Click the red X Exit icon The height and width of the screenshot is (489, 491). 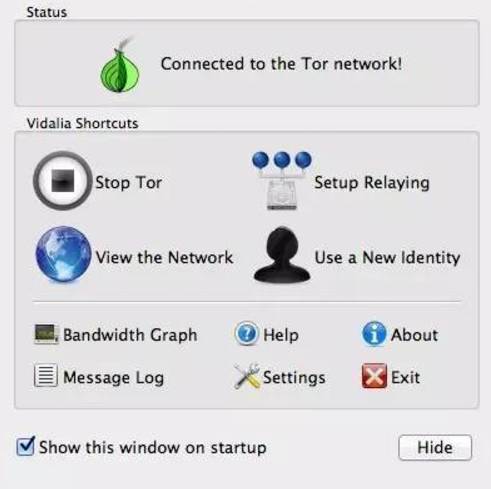coord(374,376)
